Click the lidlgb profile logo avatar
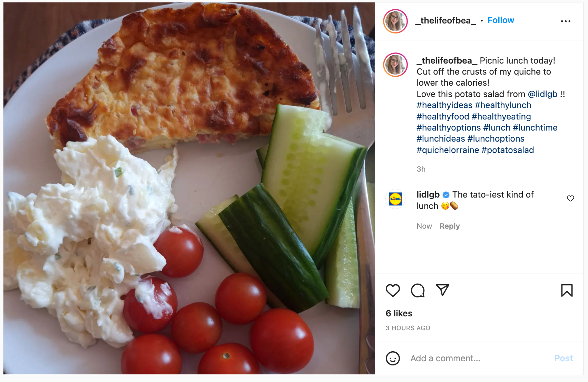 tap(395, 199)
